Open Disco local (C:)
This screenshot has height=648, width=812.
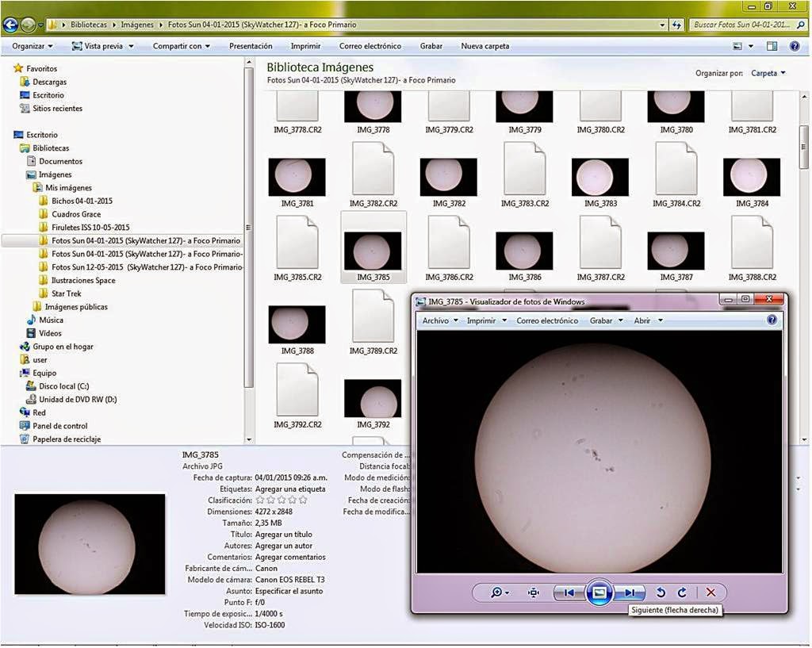(63, 386)
